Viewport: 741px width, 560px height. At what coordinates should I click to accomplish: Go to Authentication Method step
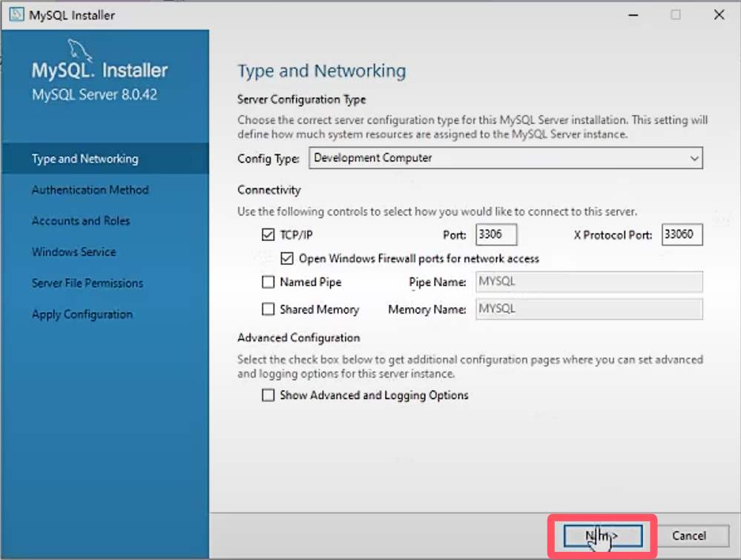pos(90,190)
